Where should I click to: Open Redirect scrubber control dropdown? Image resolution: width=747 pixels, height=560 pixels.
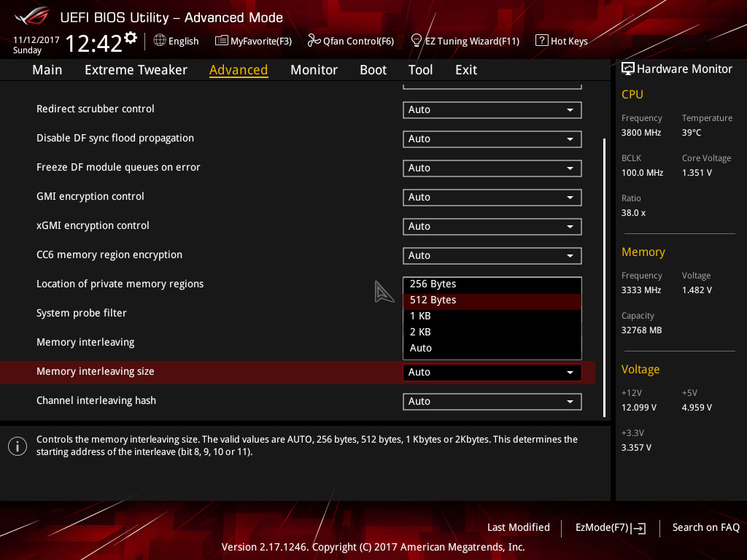pyautogui.click(x=492, y=109)
